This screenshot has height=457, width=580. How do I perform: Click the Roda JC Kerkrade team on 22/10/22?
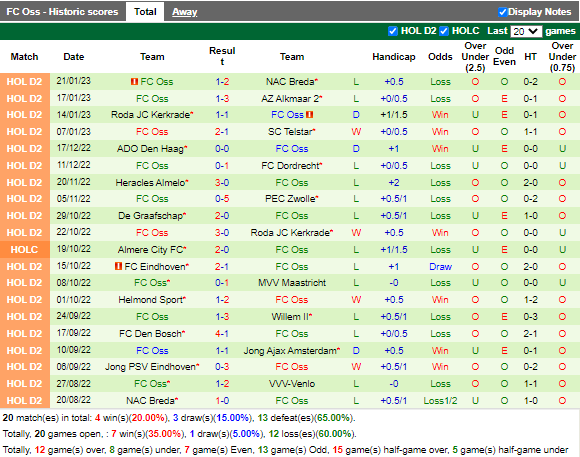point(290,233)
